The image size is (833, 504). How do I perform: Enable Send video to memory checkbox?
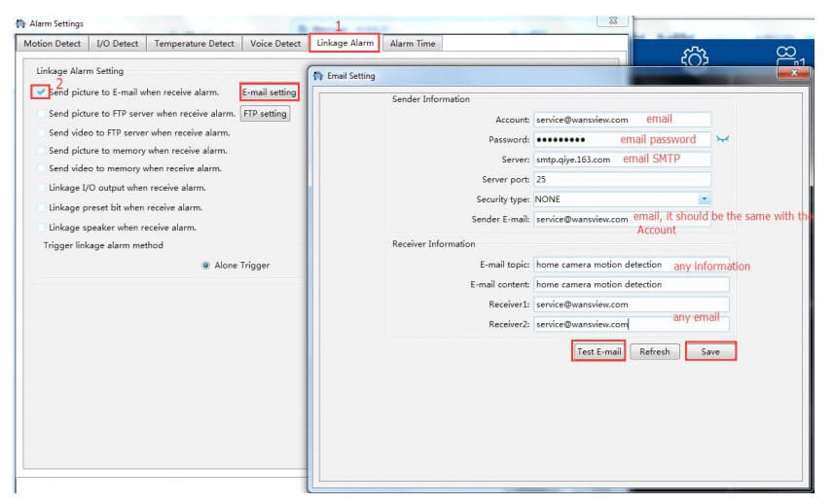tap(40, 168)
